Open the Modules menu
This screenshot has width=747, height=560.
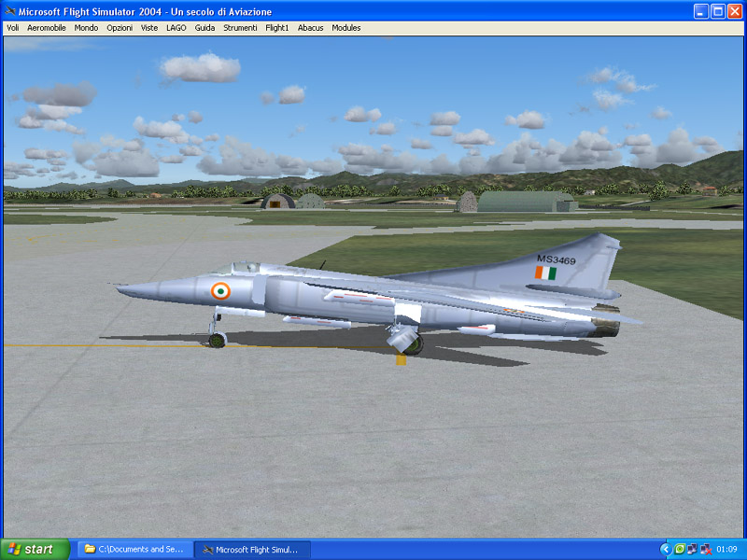pos(346,28)
